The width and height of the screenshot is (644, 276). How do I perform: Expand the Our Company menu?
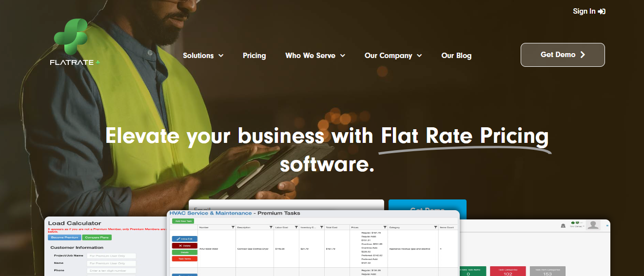393,56
